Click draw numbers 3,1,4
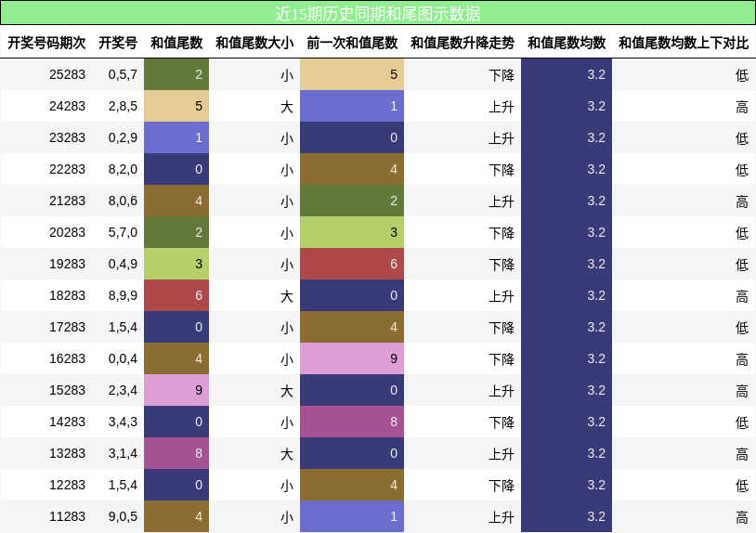Viewport: 756px width, 533px height. tap(123, 453)
